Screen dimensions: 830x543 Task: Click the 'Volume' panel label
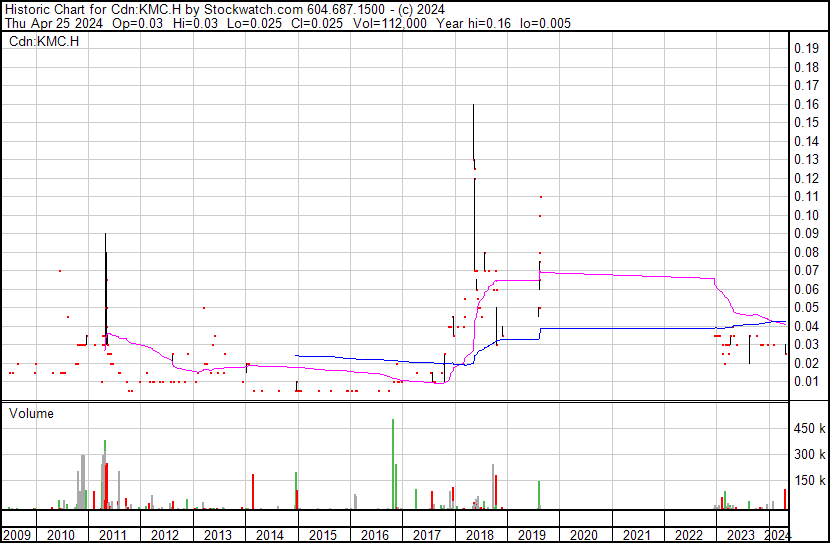(x=31, y=413)
